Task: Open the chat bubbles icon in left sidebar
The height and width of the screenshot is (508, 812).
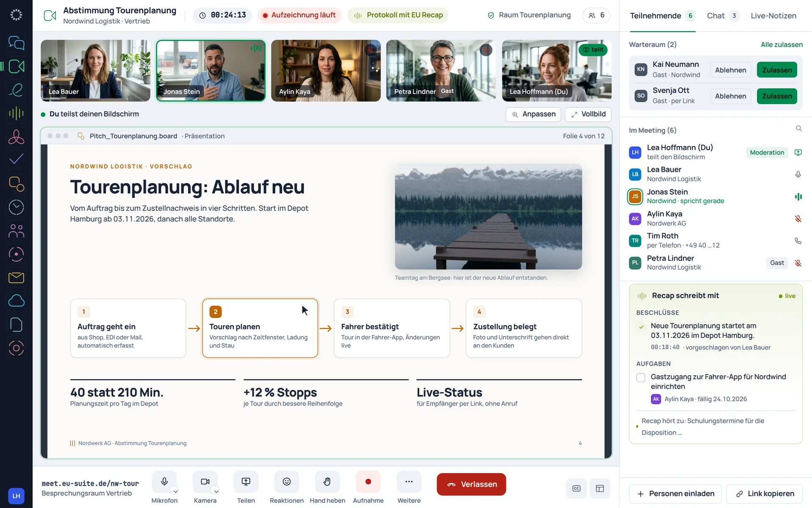Action: (x=16, y=43)
